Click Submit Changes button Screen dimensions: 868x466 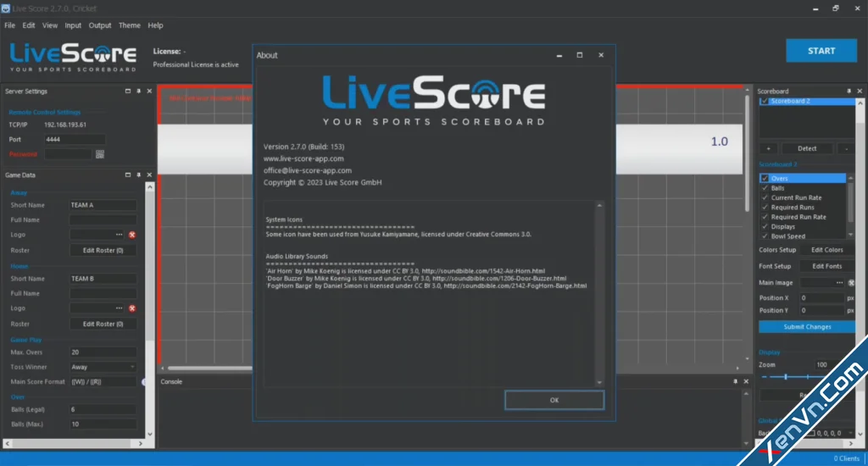pyautogui.click(x=807, y=327)
